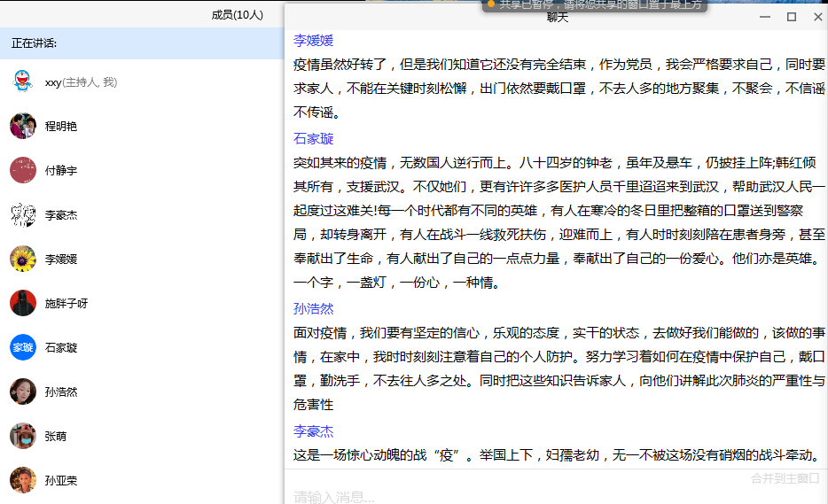Image resolution: width=828 pixels, height=504 pixels.
Task: Click 张萌's avatar in member list
Action: tap(22, 436)
